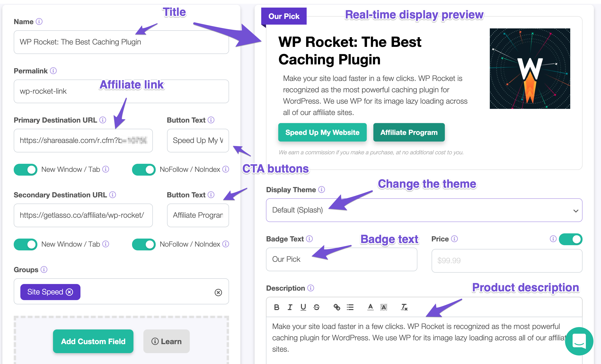Open the text color picker in editor

tap(371, 307)
